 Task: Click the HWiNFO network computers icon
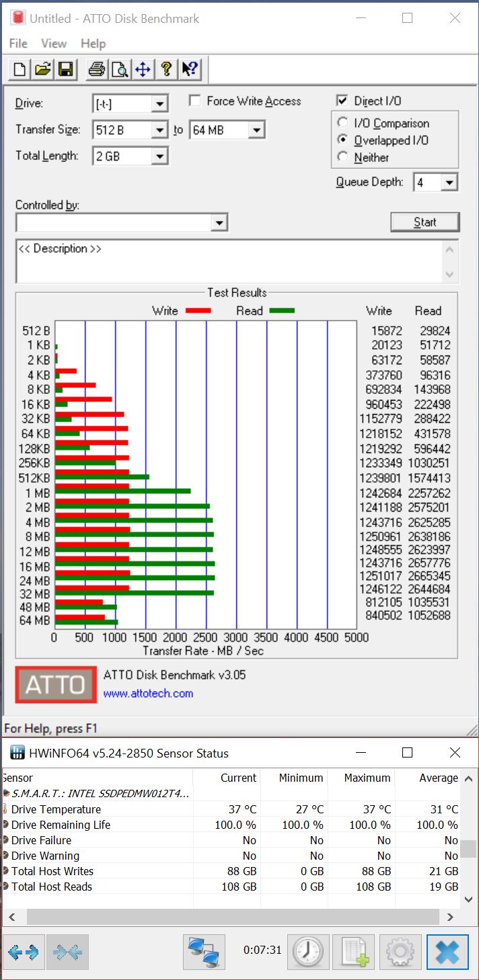(x=204, y=951)
